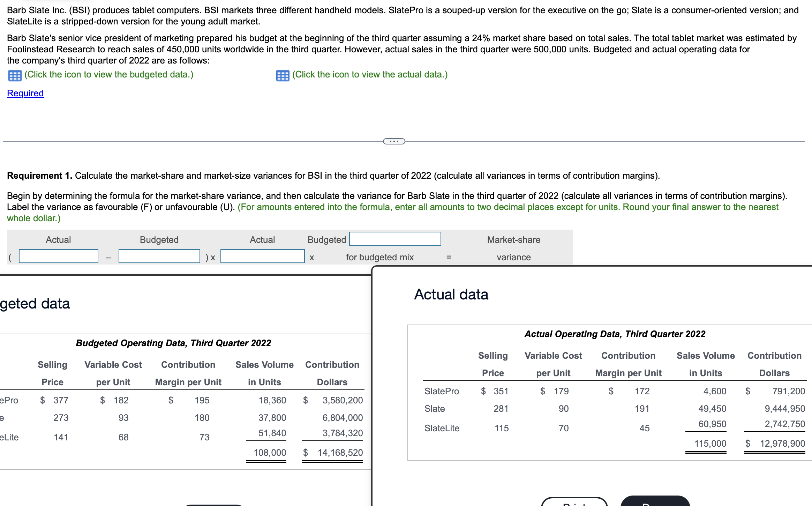812x506 pixels.
Task: Click the Required link
Action: [25, 93]
